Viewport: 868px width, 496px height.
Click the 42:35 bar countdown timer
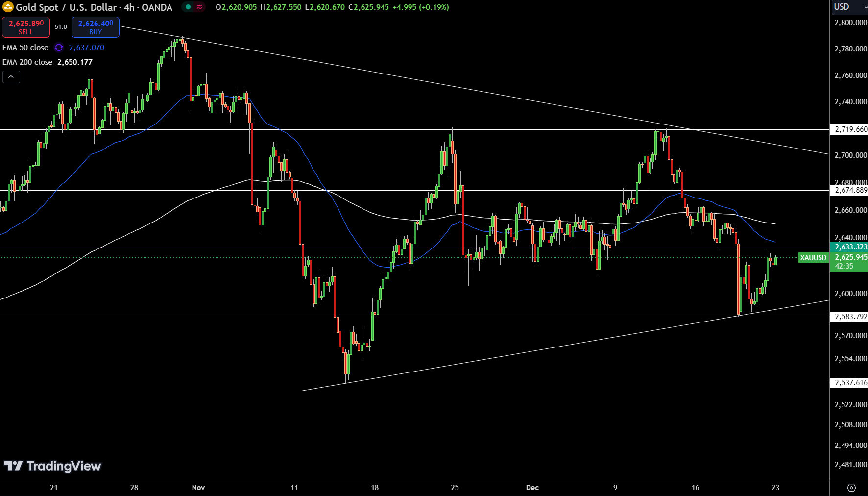click(844, 266)
